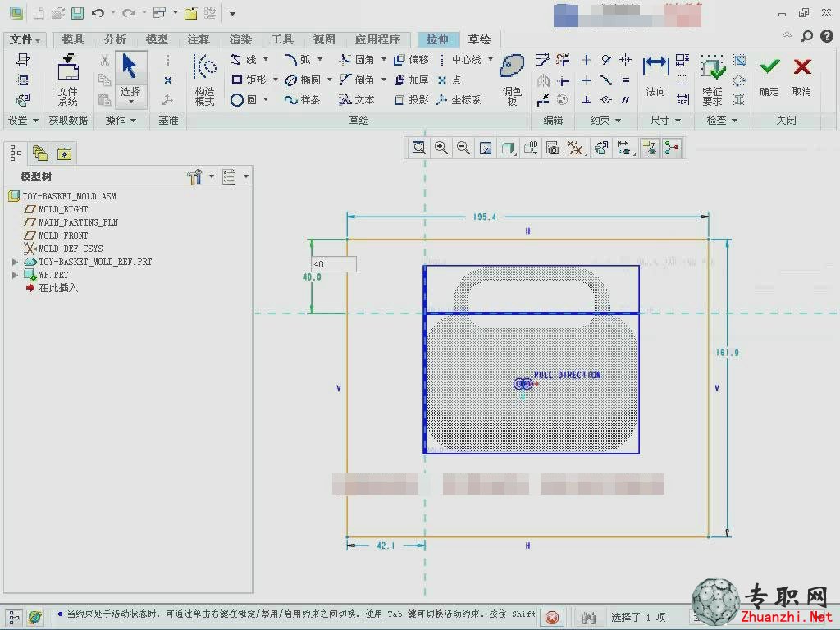840x630 pixels.
Task: Select the 法向 (Normal) dimension tool
Action: point(655,76)
